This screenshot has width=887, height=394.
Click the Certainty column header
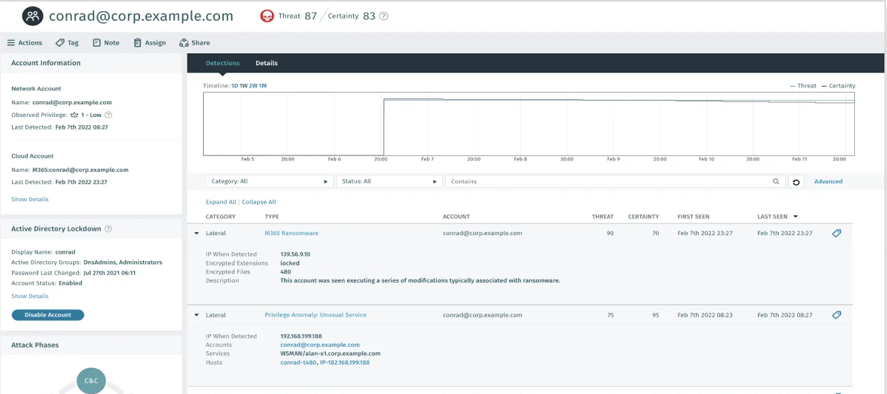tap(643, 217)
